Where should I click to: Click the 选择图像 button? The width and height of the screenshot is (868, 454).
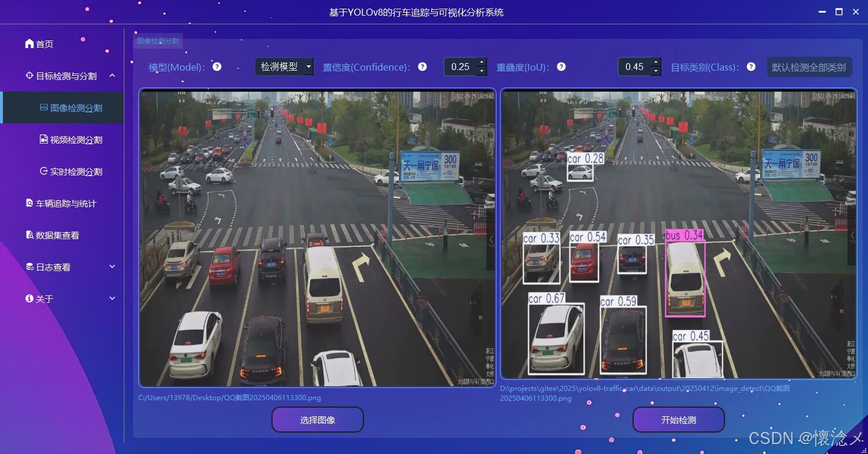click(x=317, y=419)
